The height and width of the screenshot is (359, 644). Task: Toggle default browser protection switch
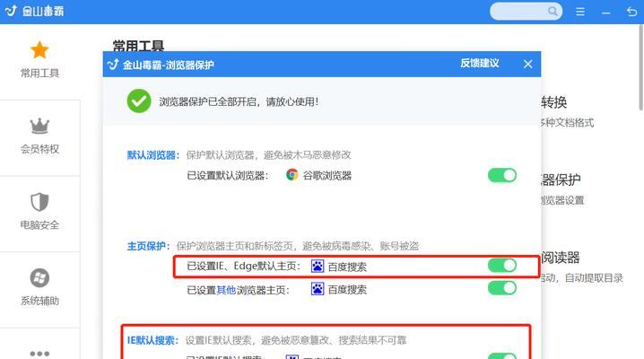click(502, 175)
